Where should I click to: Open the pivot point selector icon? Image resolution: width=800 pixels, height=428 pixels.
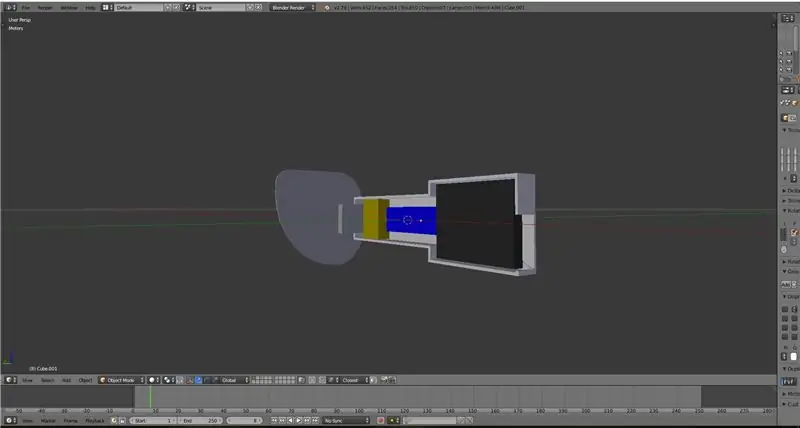click(169, 380)
